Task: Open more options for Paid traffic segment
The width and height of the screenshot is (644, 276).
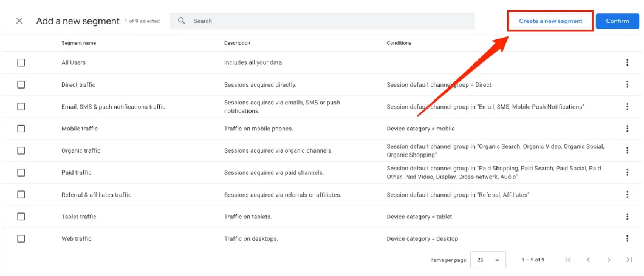Action: [627, 172]
